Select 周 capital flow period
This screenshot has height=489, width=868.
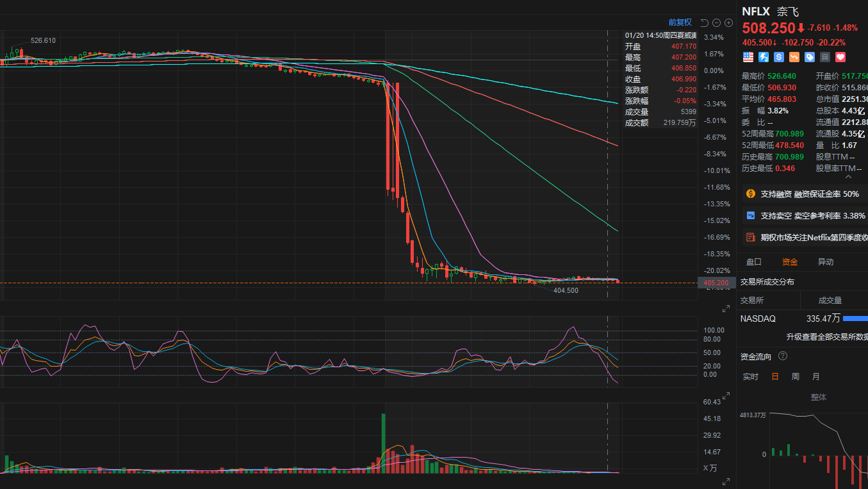tap(796, 377)
